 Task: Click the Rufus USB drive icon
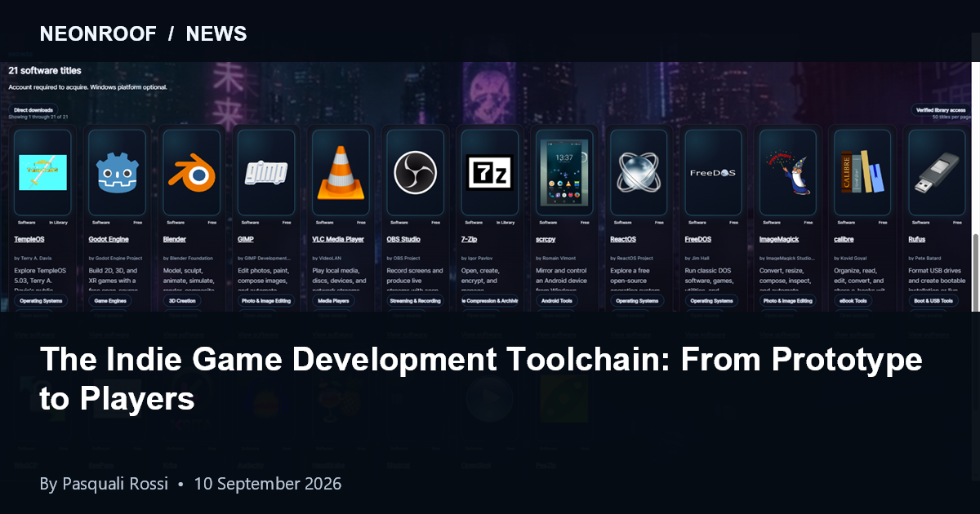coord(937,172)
